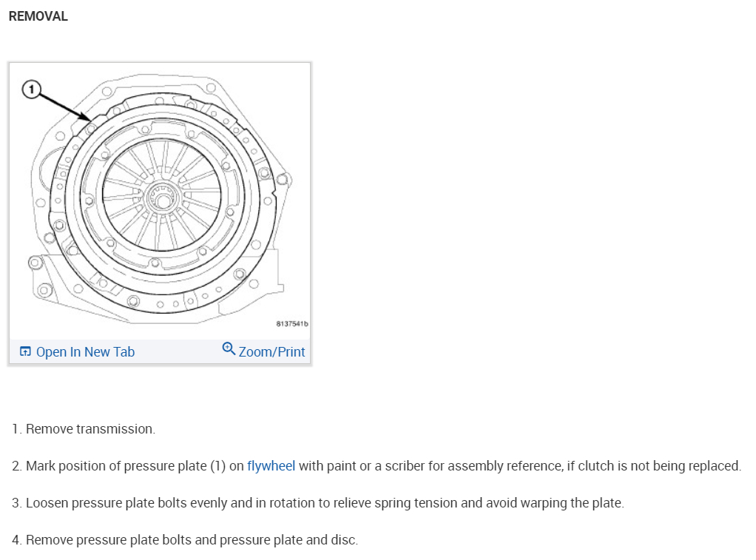Follow the blue flywheel hyperlink
Image resolution: width=756 pixels, height=560 pixels.
click(271, 466)
